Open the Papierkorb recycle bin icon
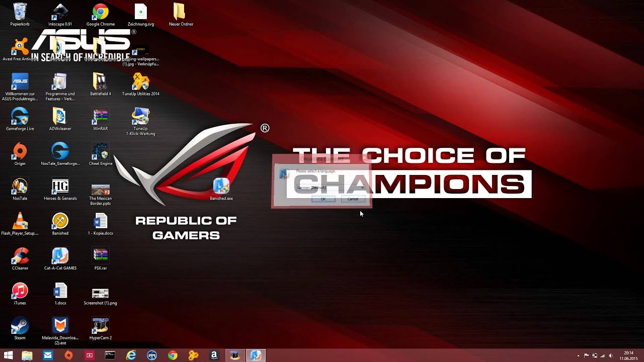Viewport: 644px width, 362px height. tap(20, 15)
